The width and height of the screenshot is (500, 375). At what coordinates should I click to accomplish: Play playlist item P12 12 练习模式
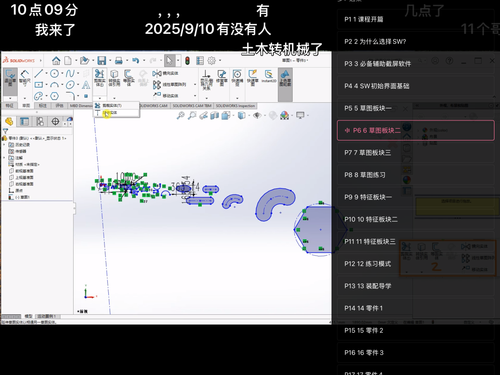coord(415,264)
